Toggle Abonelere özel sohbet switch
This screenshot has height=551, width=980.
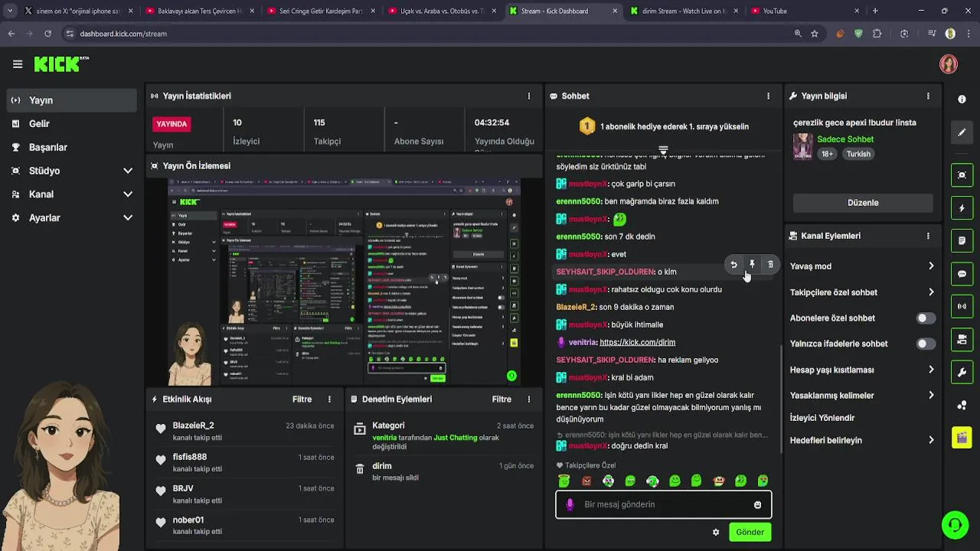pos(925,318)
